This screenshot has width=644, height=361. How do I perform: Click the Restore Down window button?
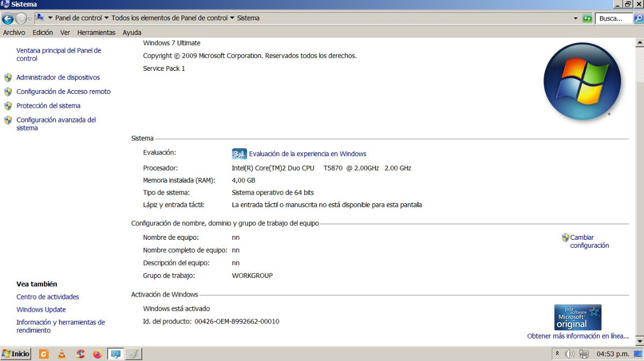click(627, 4)
